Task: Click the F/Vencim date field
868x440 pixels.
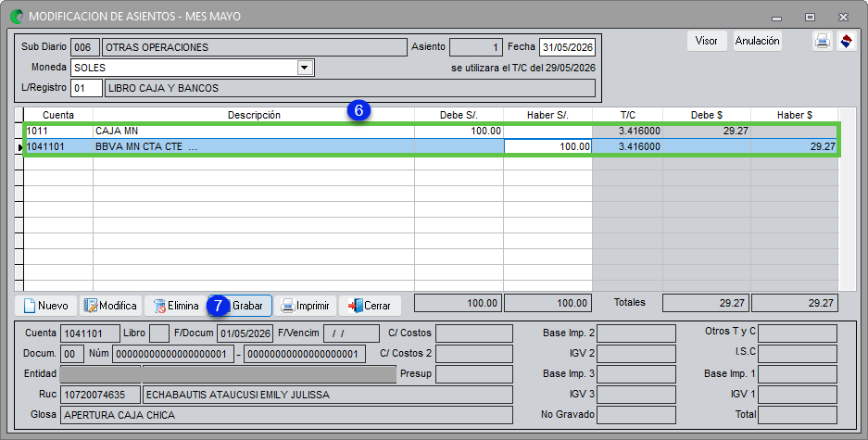Action: [x=351, y=333]
